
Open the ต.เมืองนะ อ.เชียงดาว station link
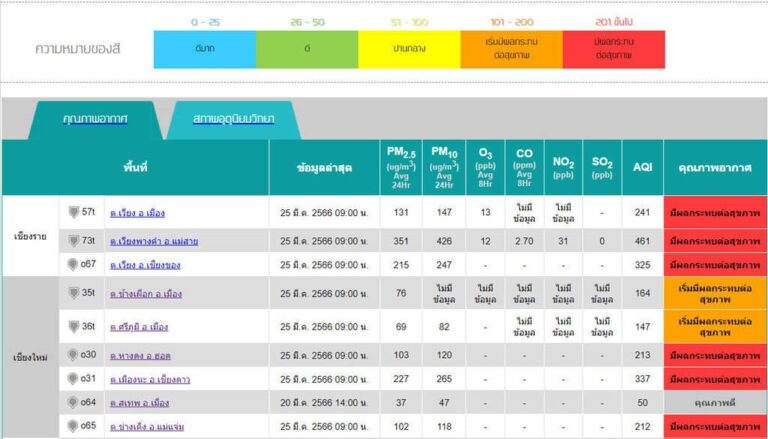click(150, 380)
